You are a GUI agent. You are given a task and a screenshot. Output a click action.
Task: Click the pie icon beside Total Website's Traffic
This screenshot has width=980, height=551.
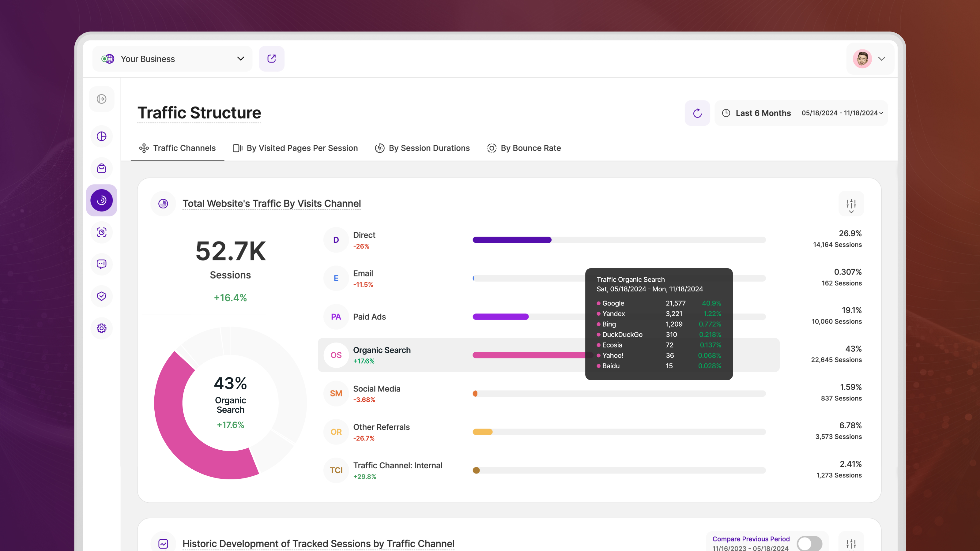pyautogui.click(x=163, y=204)
